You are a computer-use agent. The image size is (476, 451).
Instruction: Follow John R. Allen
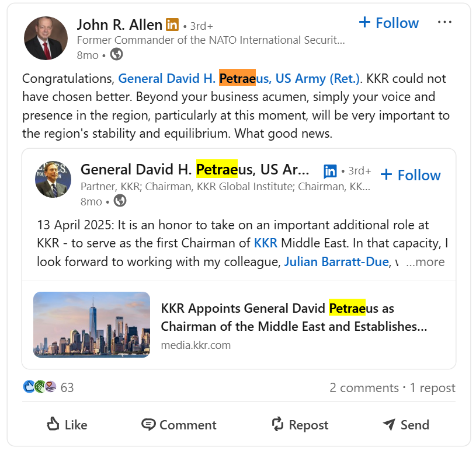point(388,23)
